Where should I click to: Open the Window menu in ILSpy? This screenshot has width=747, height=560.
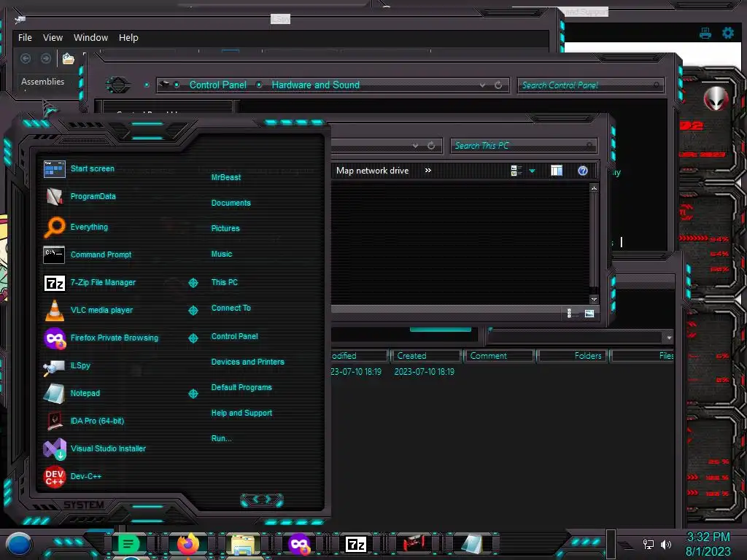90,38
